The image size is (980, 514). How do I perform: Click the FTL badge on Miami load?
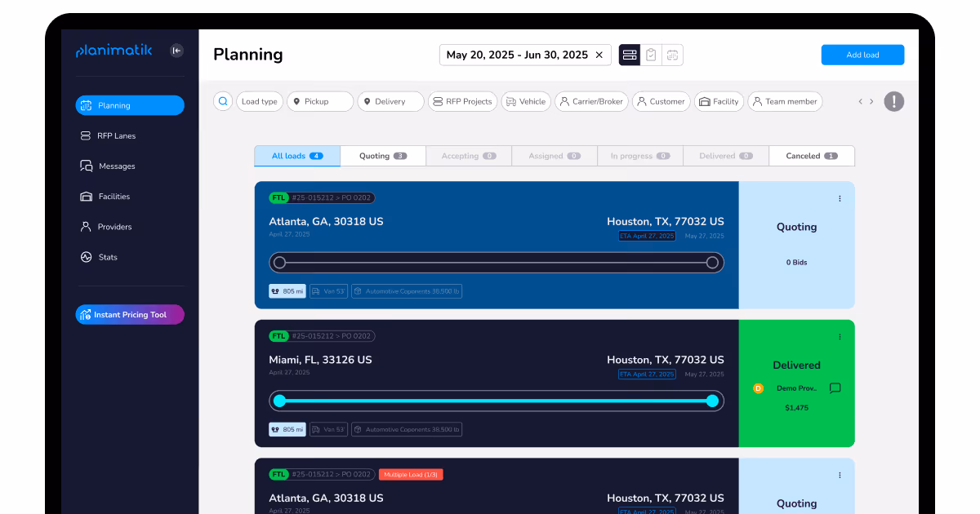pyautogui.click(x=278, y=336)
